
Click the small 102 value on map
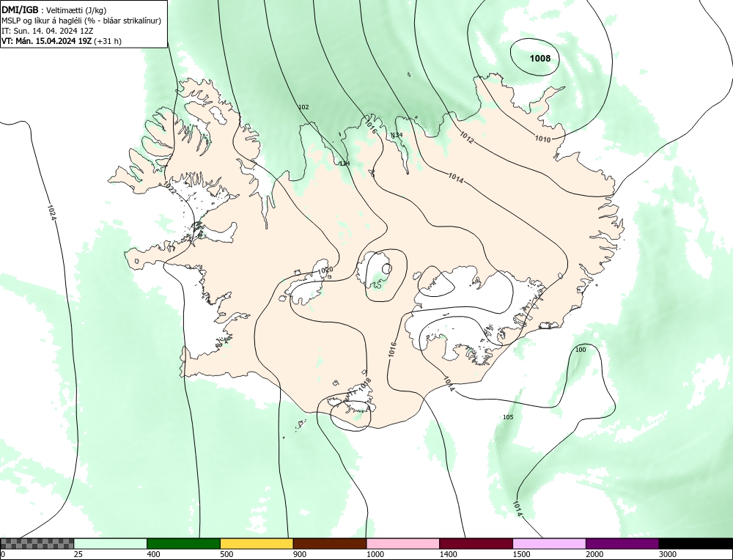tap(303, 107)
